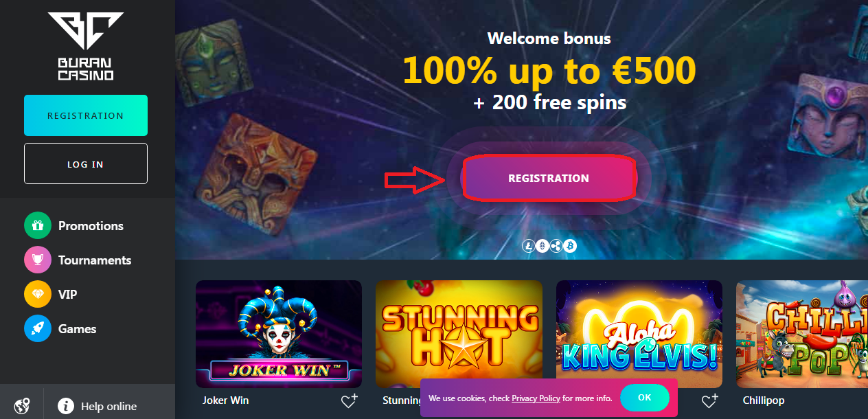868x419 pixels.
Task: Open the Stunning Hot game thumbnail
Action: [x=459, y=334]
